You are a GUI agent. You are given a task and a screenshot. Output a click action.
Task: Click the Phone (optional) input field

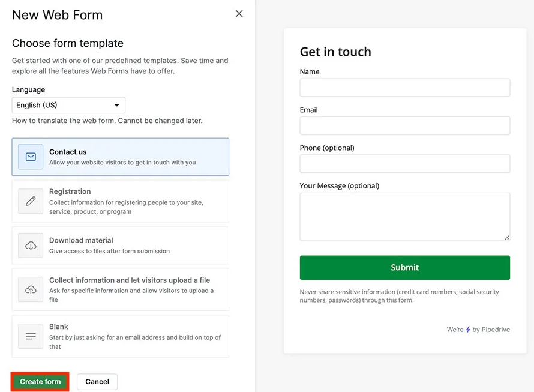(404, 163)
